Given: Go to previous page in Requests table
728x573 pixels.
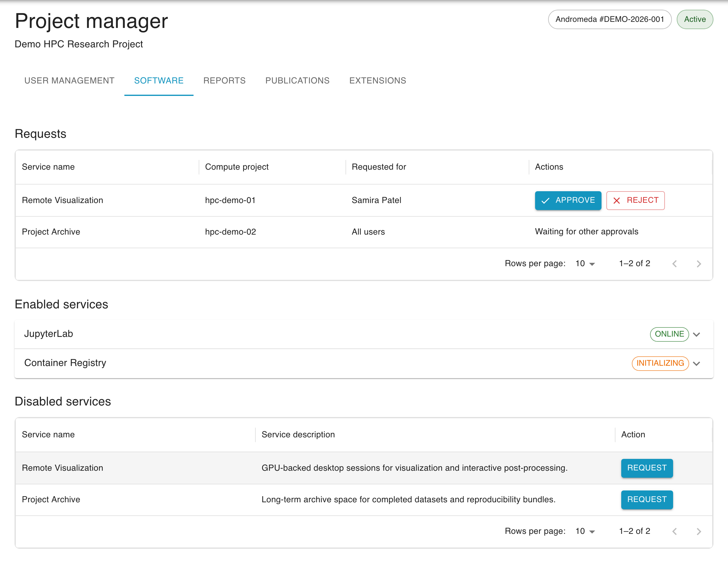Looking at the screenshot, I should (675, 264).
